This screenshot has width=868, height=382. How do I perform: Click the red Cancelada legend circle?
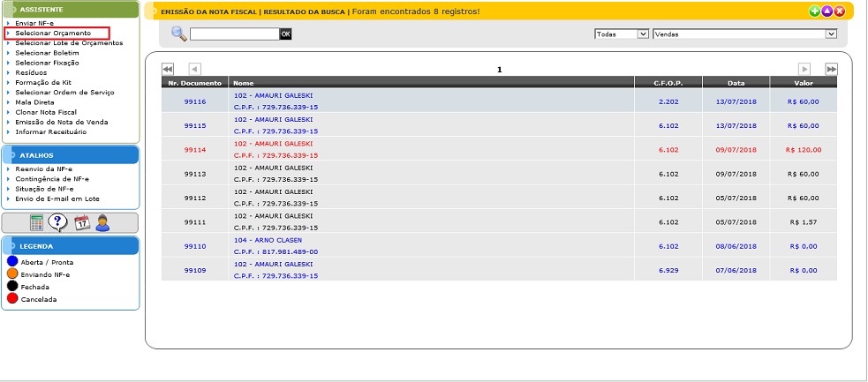pyautogui.click(x=12, y=299)
